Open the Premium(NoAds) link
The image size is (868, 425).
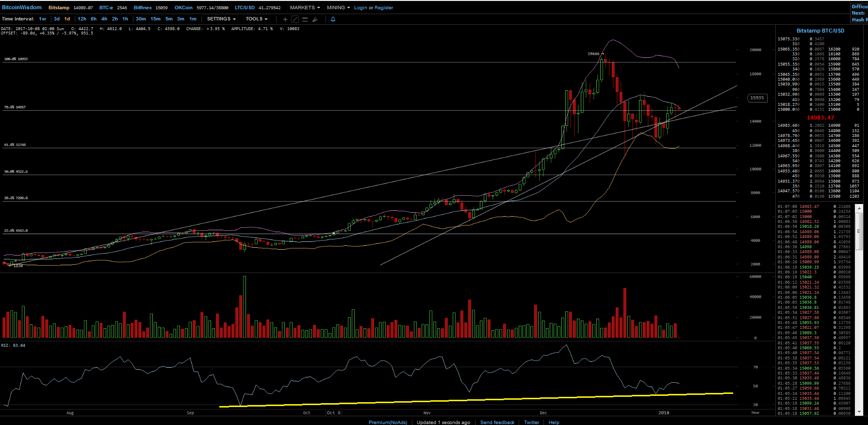click(x=388, y=422)
